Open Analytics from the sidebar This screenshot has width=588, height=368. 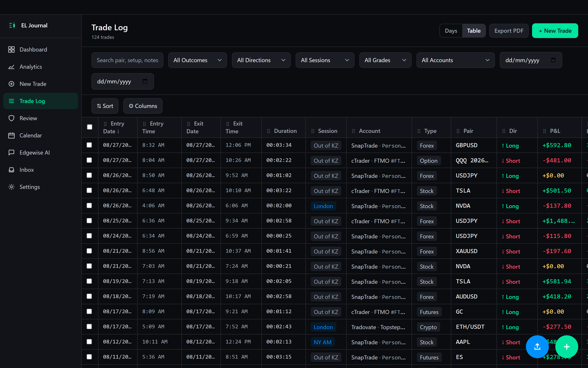[41, 67]
